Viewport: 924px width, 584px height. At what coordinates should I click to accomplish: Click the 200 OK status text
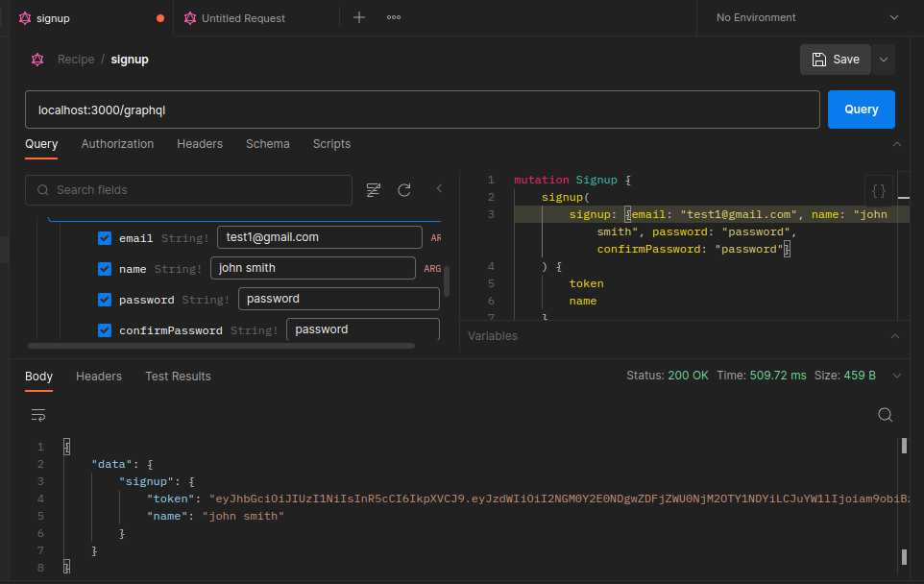point(688,376)
